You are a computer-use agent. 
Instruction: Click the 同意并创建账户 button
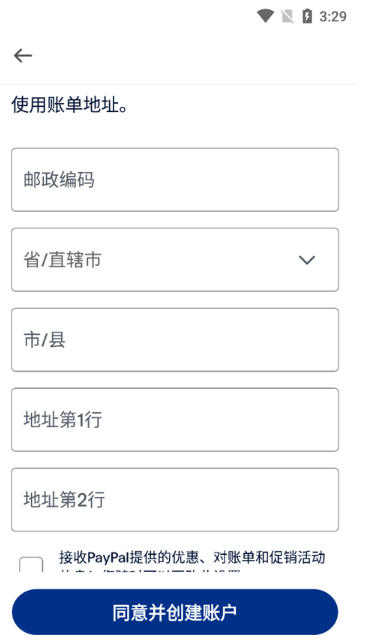click(x=175, y=612)
